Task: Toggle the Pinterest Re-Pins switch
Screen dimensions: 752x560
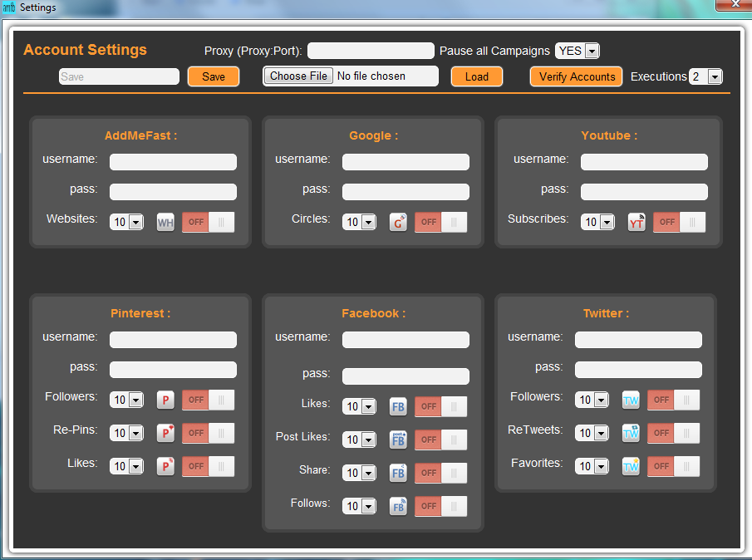Action: (x=208, y=433)
